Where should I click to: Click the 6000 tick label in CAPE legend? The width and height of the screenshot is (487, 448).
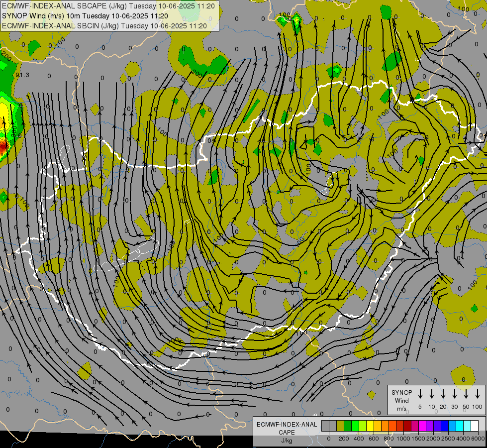point(478,439)
